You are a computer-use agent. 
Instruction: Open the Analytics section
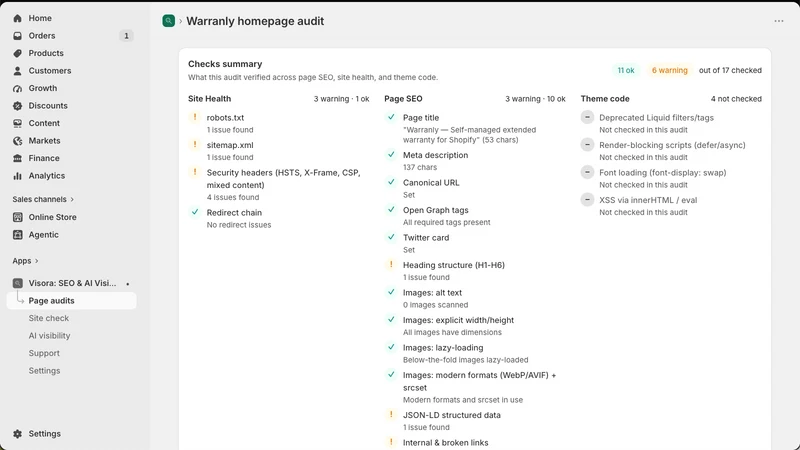[x=71, y=176]
